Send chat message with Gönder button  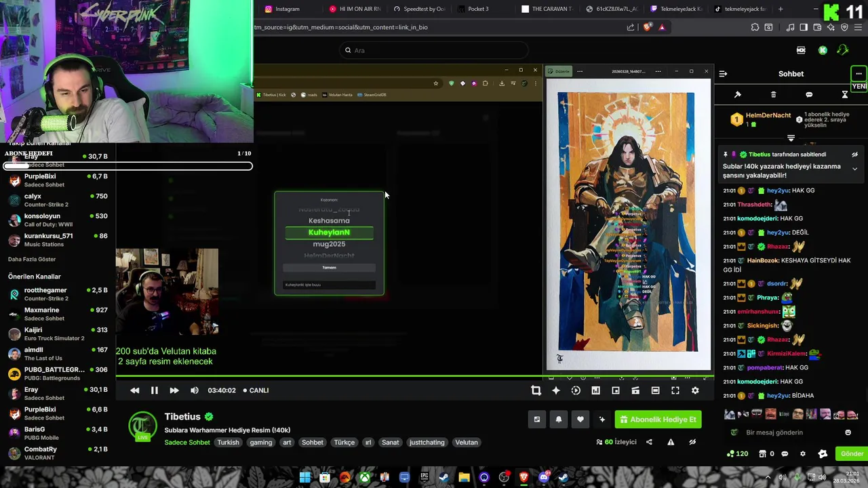click(x=852, y=454)
